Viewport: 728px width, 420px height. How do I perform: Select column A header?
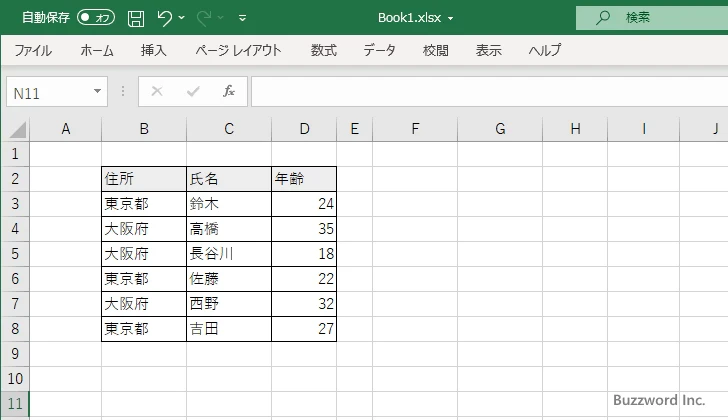click(x=65, y=129)
